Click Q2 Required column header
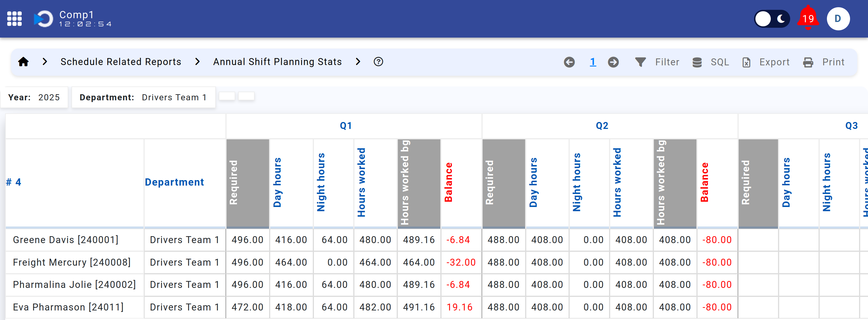This screenshot has height=320, width=868. (504, 183)
